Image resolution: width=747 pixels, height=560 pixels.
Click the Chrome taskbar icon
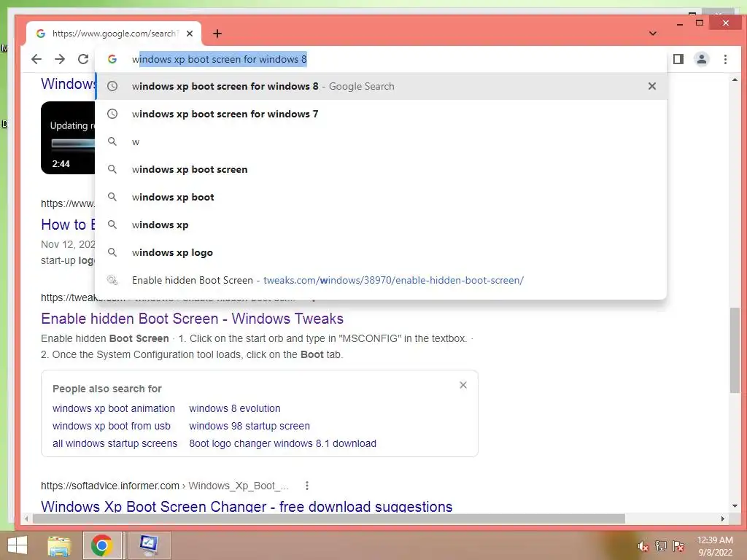[x=101, y=545]
